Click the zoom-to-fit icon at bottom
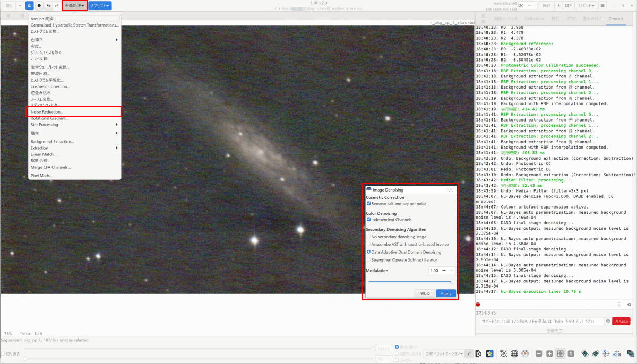The image size is (637, 364). (560, 353)
